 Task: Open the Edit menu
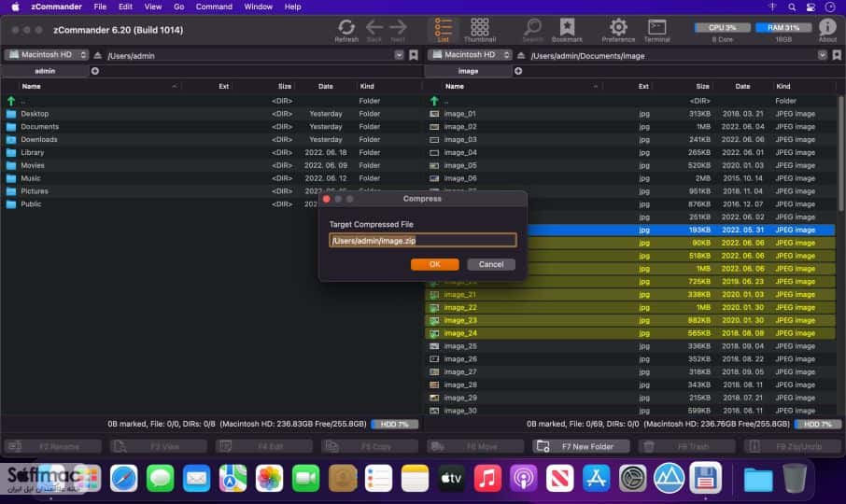pos(125,7)
